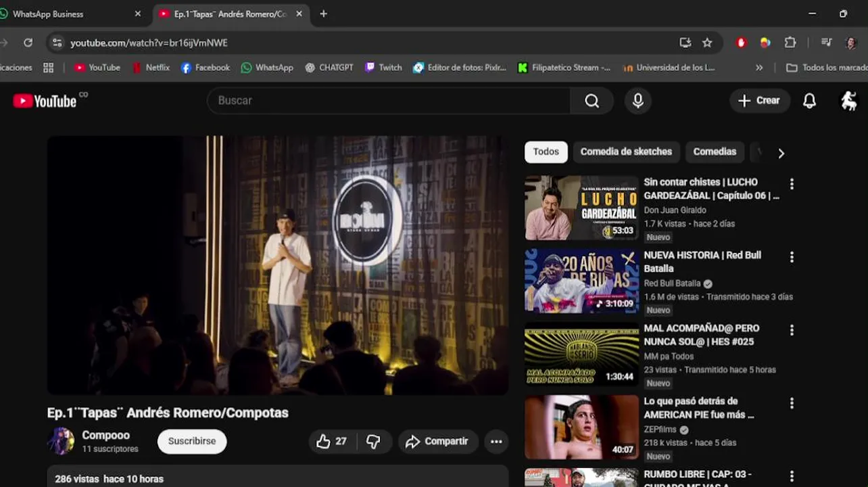Dislike the video with thumbs down
Image resolution: width=868 pixels, height=487 pixels.
(373, 442)
